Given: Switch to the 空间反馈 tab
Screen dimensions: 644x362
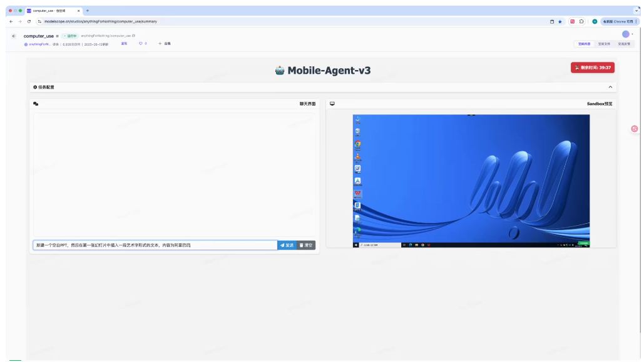Looking at the screenshot, I should (x=623, y=44).
